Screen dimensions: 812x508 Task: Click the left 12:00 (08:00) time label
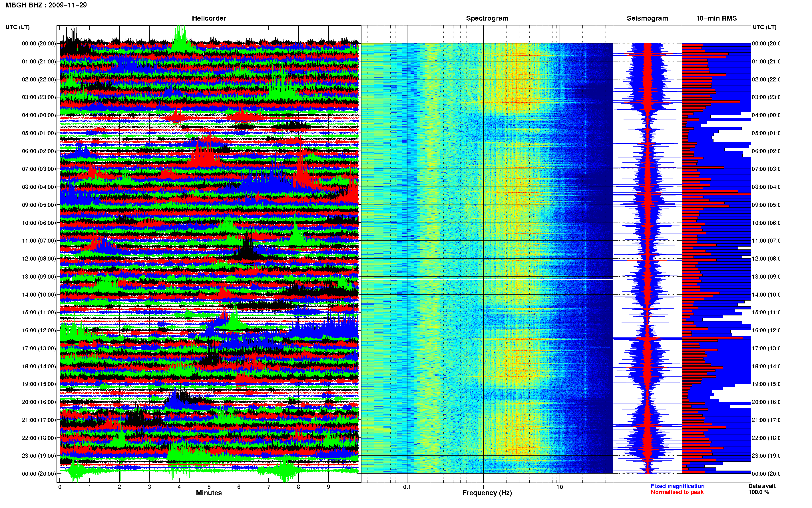pos(39,259)
